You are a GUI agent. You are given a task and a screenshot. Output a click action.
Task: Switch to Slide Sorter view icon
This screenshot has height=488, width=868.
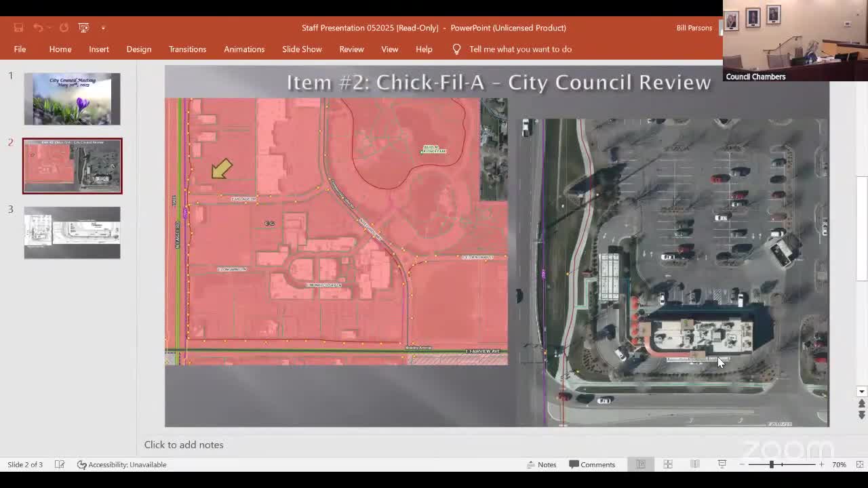(x=668, y=464)
